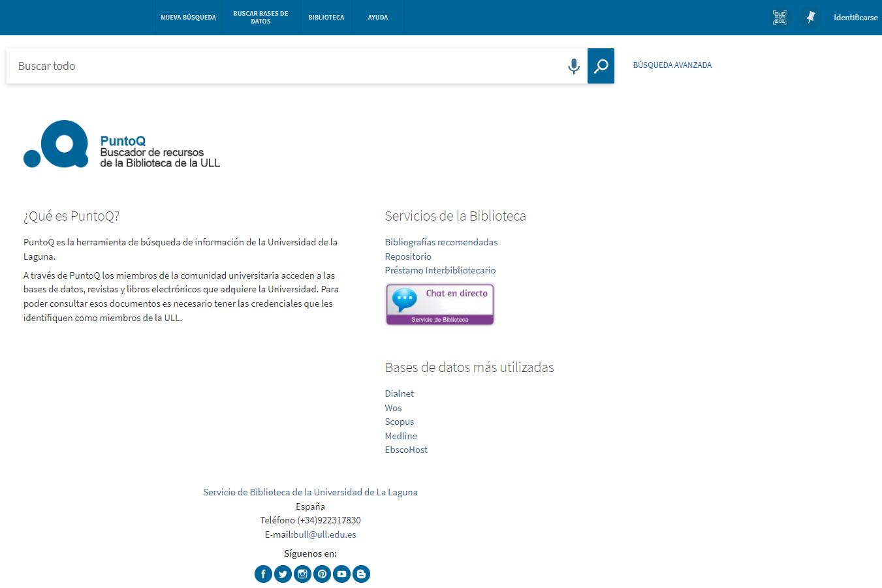Start a live chat via Chat en directo
The width and height of the screenshot is (882, 588).
[439, 304]
